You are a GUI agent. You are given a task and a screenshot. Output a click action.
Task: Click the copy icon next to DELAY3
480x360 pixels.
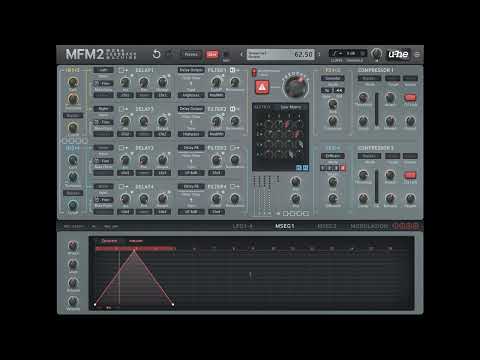pos(123,148)
